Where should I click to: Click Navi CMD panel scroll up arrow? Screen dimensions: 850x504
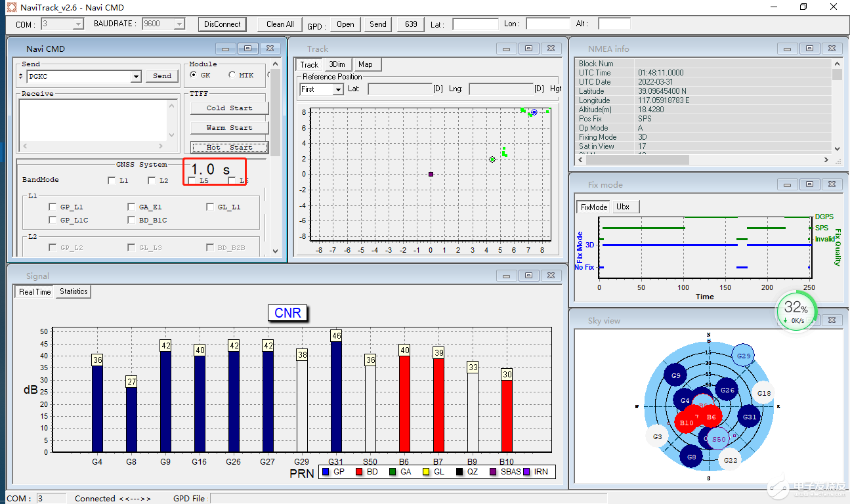(276, 64)
